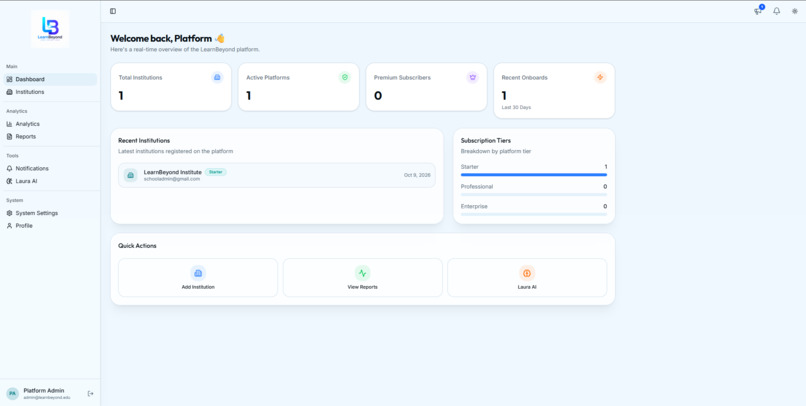806x406 pixels.
Task: Click the Recent Onboards label
Action: pos(524,78)
